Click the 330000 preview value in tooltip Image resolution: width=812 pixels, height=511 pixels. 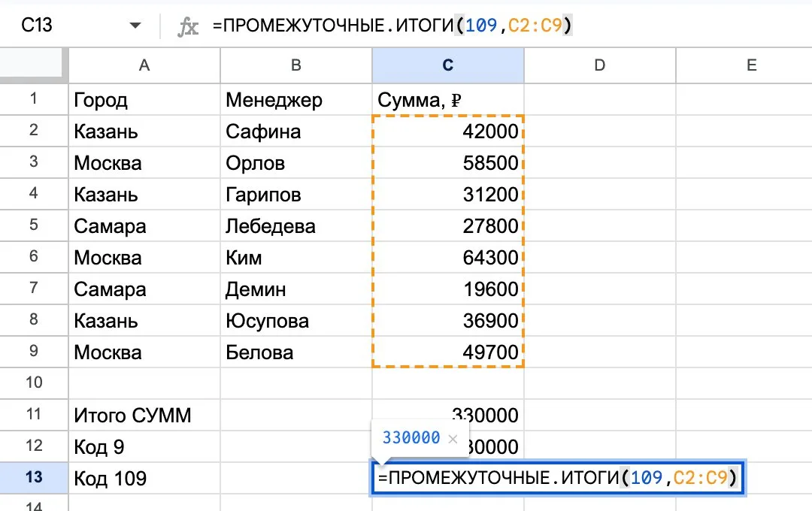[411, 438]
